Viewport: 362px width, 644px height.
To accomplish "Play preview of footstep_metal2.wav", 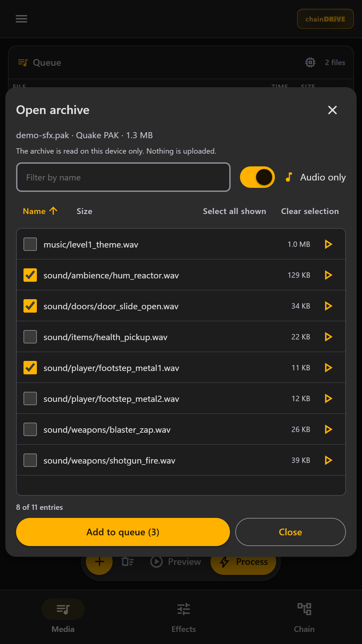I will [x=328, y=398].
